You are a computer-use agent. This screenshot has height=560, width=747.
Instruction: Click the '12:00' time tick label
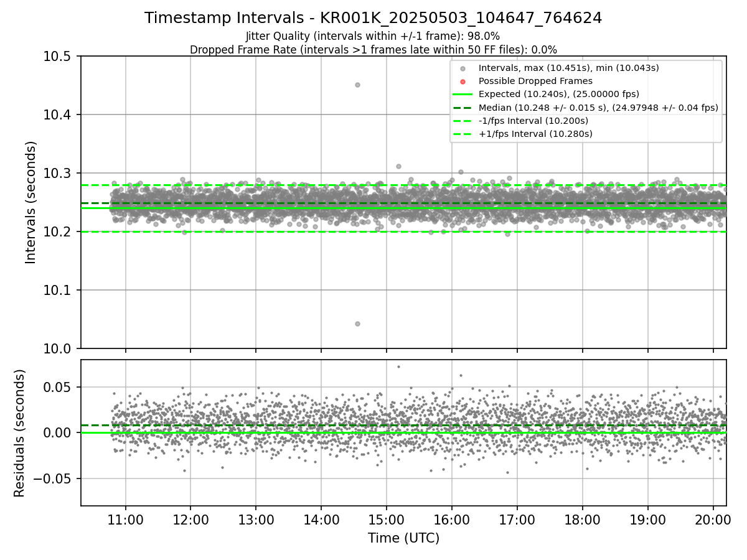(x=190, y=519)
